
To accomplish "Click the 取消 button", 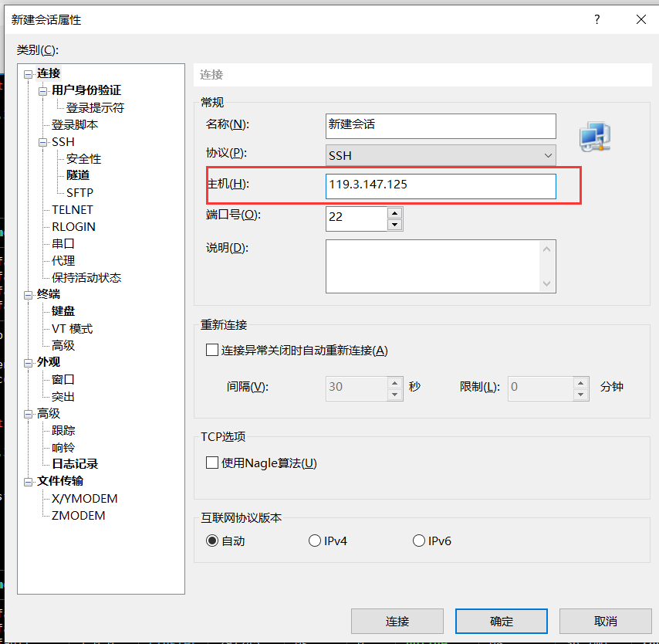I will (x=606, y=621).
